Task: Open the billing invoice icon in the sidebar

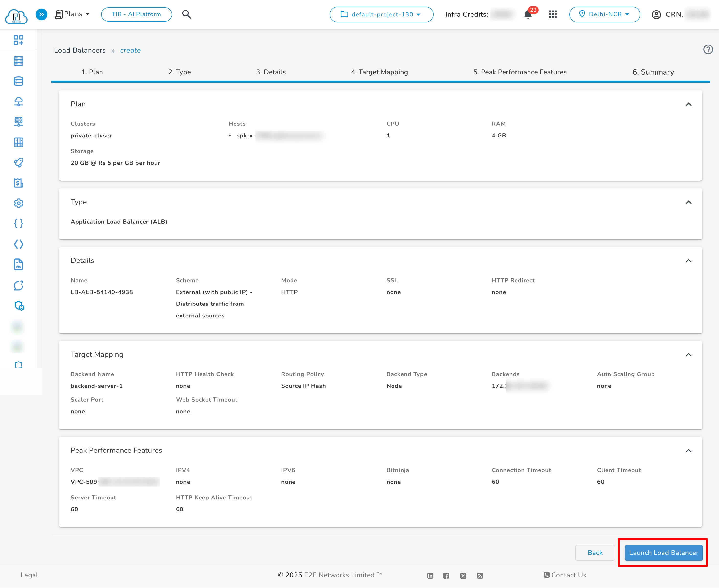Action: click(x=19, y=183)
